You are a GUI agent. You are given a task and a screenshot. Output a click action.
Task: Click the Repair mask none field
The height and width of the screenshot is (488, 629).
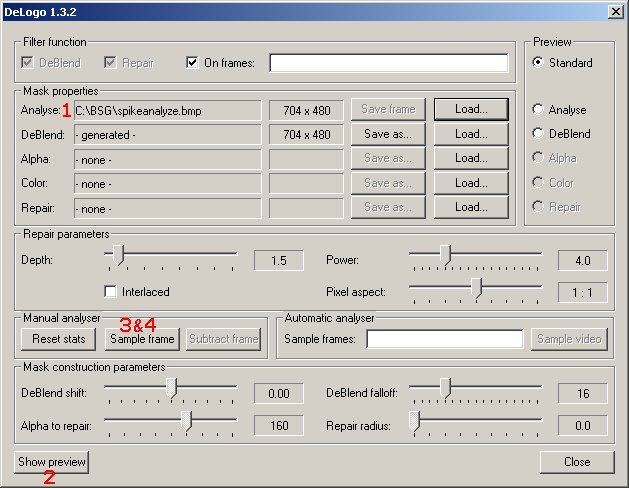click(168, 209)
